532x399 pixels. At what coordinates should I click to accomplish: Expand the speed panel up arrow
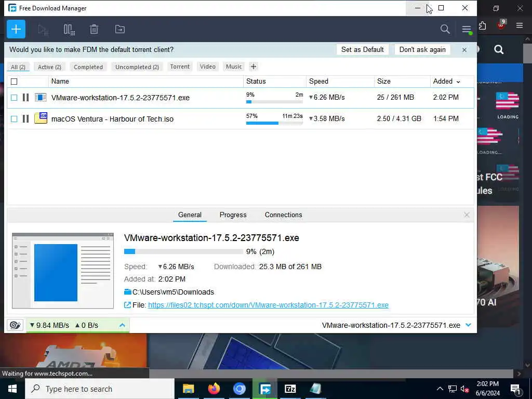(x=122, y=325)
